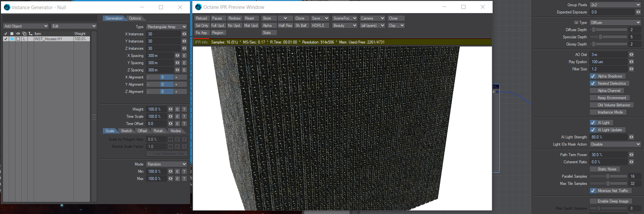The height and width of the screenshot is (214, 644).
Task: Click the Ray Epsilon stepper arrows
Action: click(x=631, y=62)
